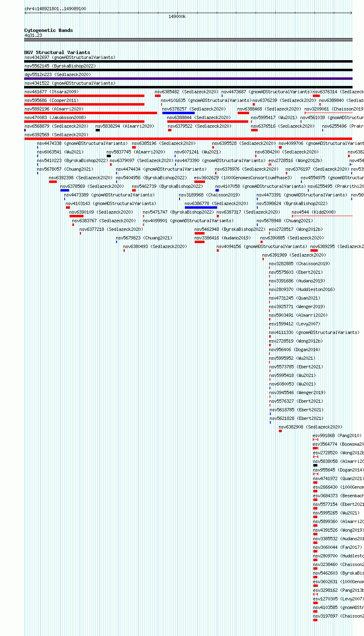Image resolution: width=364 pixels, height=636 pixels.
Task: Open variant nsv6380493 (Sedlazeck2020)
Action: tap(155, 246)
